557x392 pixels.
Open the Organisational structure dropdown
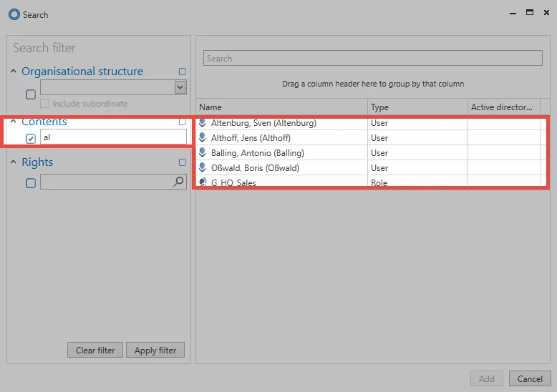[x=180, y=87]
